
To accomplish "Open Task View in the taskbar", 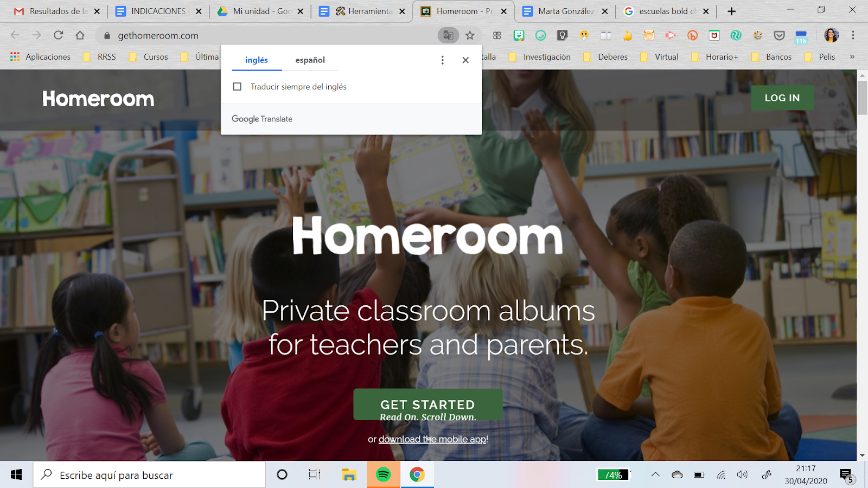I will (x=315, y=474).
